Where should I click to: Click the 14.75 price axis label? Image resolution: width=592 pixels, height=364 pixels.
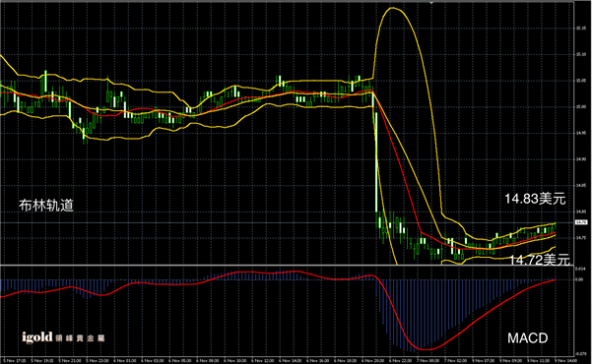coord(581,238)
